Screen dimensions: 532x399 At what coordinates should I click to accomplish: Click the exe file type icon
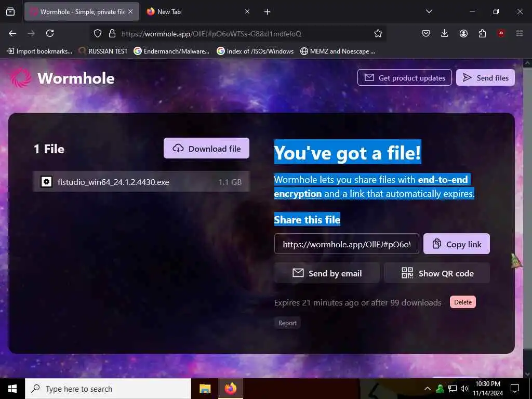coord(46,182)
